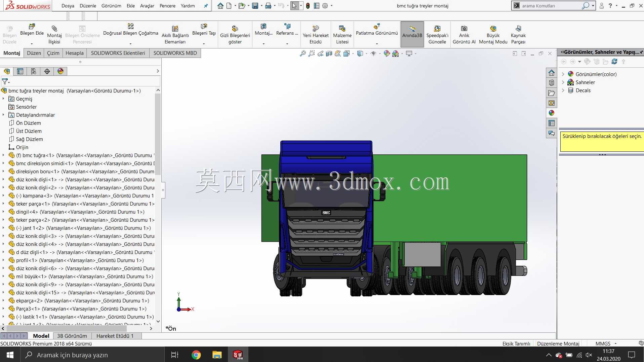Screen dimensions: 644x362
Task: Click the Windows Start button
Action: click(x=10, y=355)
